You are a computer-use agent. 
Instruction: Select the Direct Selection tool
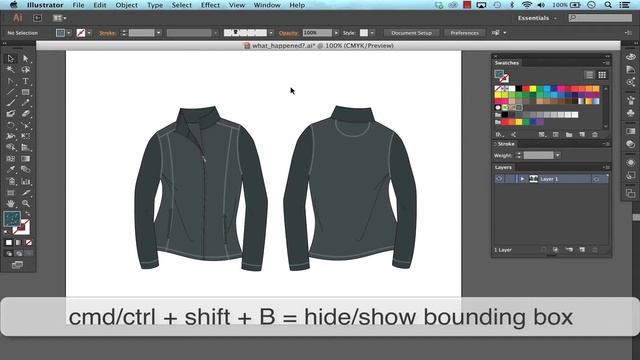[x=25, y=59]
